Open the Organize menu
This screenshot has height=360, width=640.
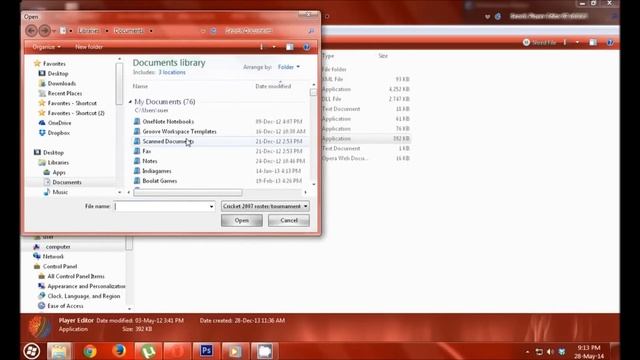tap(46, 47)
